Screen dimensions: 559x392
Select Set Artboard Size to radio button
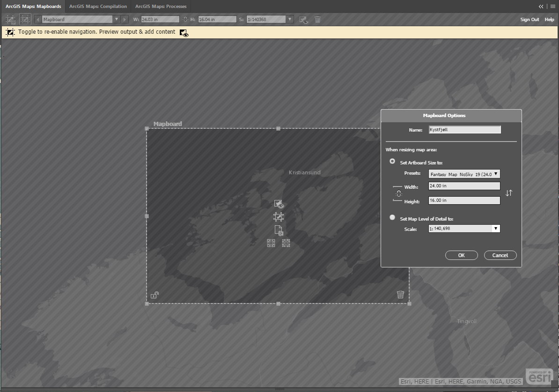[x=392, y=161]
